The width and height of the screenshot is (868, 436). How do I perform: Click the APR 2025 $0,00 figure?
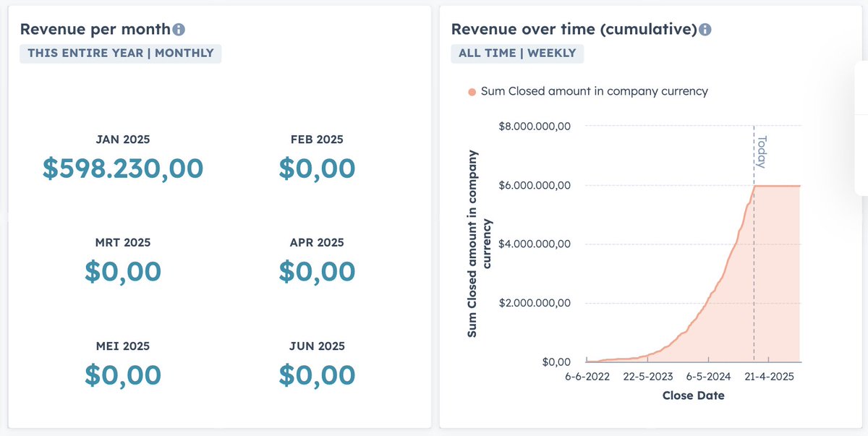coord(317,271)
